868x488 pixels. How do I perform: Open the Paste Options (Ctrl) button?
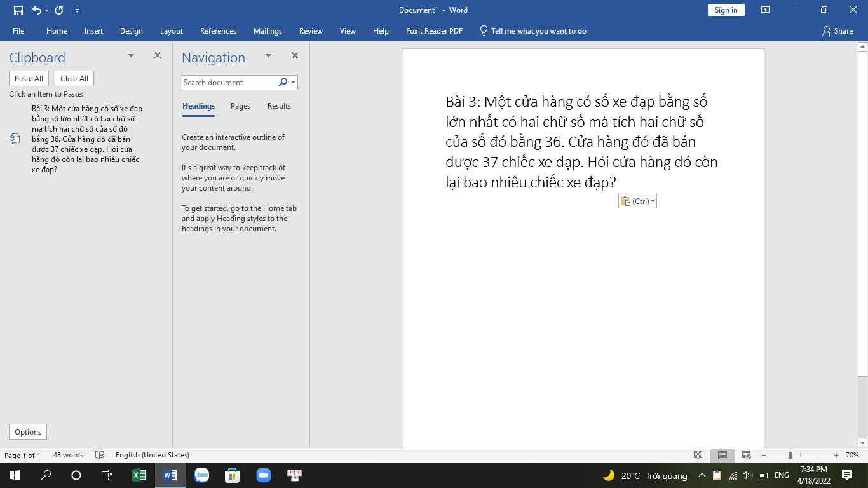click(x=637, y=201)
